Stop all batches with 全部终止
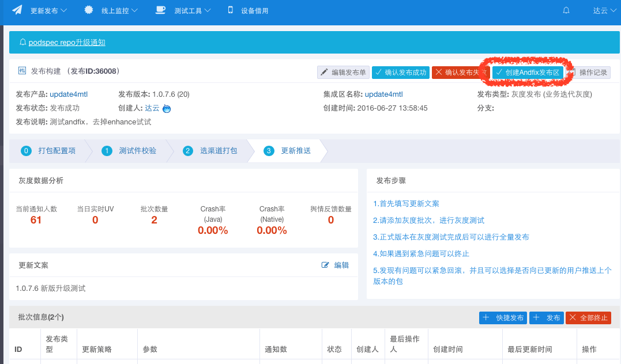The width and height of the screenshot is (621, 364). [588, 318]
